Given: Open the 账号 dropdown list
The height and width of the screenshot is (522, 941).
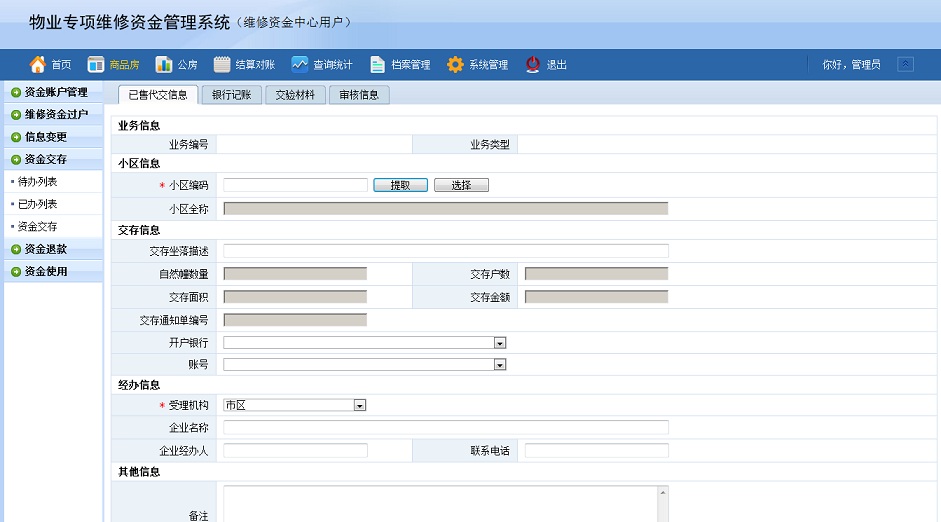Looking at the screenshot, I should (500, 365).
